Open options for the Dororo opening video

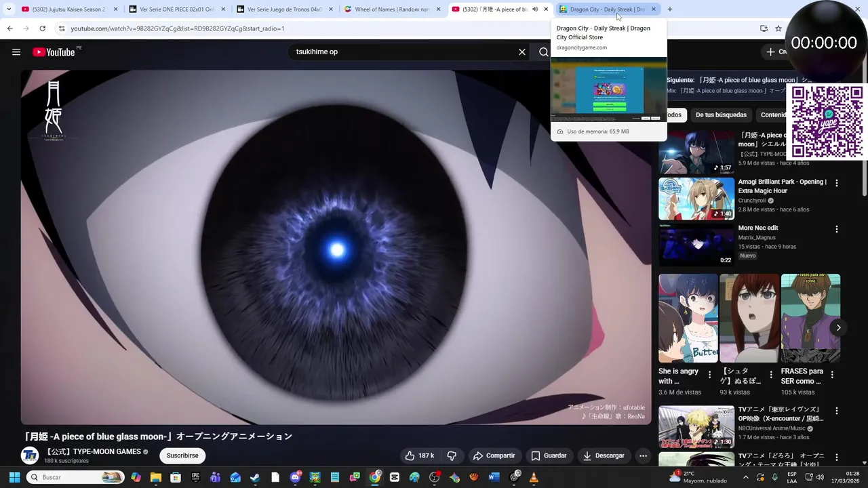[x=837, y=457]
